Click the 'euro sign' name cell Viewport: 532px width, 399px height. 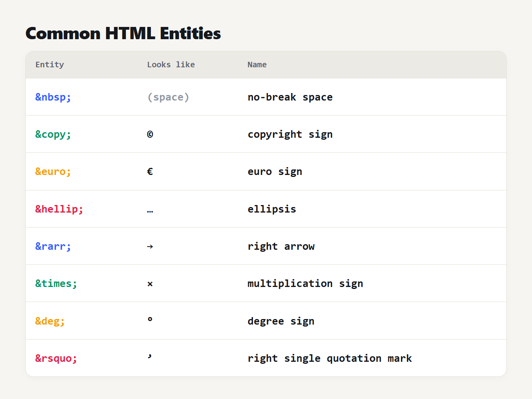(x=275, y=171)
